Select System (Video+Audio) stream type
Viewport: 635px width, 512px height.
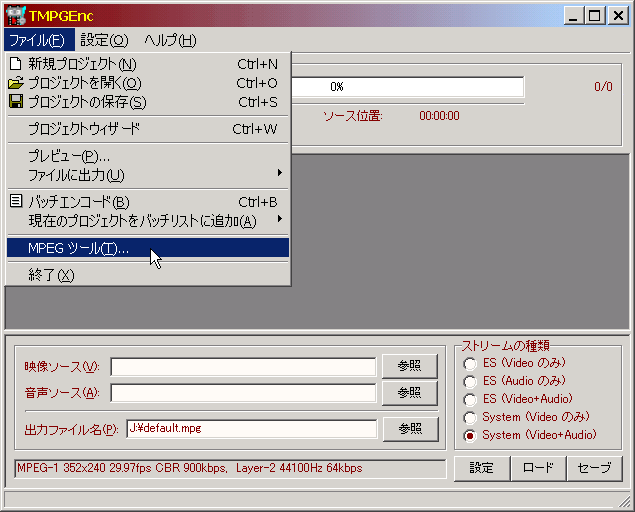coord(530,435)
